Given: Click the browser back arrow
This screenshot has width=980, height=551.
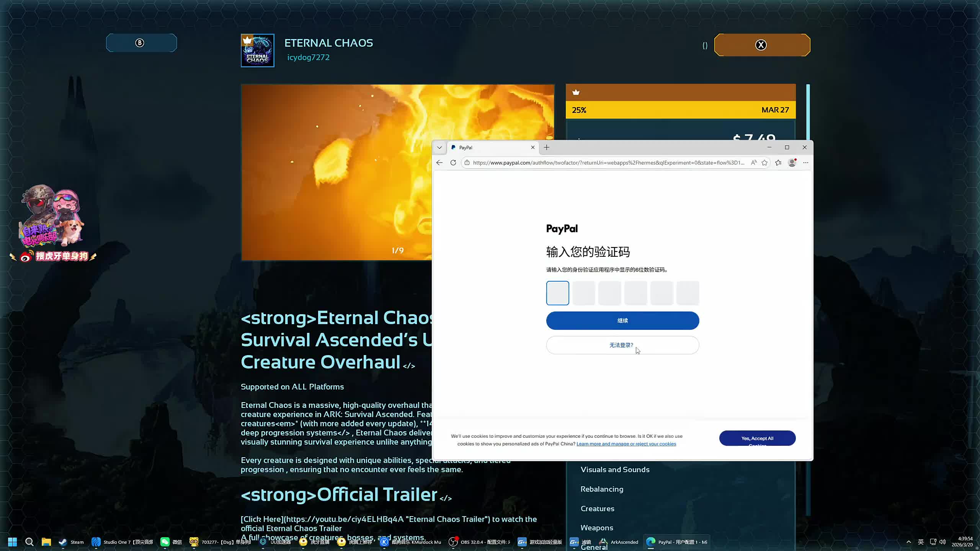Looking at the screenshot, I should [x=439, y=163].
